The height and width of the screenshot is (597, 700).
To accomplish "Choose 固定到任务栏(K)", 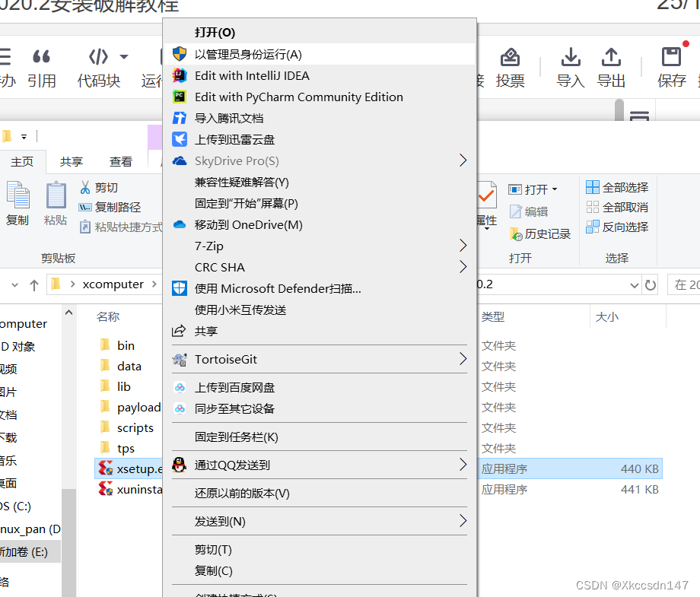I will pyautogui.click(x=320, y=437).
